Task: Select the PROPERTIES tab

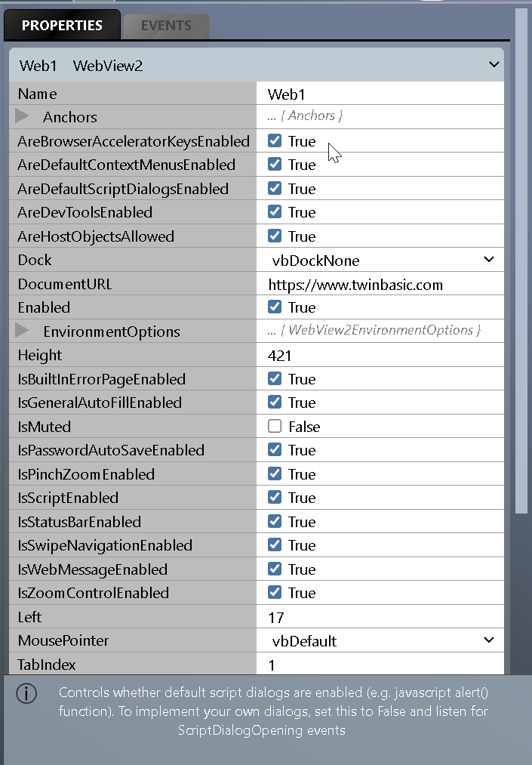Action: [x=61, y=25]
